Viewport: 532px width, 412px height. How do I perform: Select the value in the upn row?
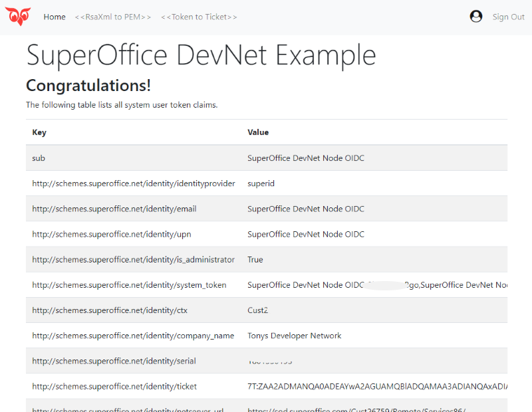(306, 235)
